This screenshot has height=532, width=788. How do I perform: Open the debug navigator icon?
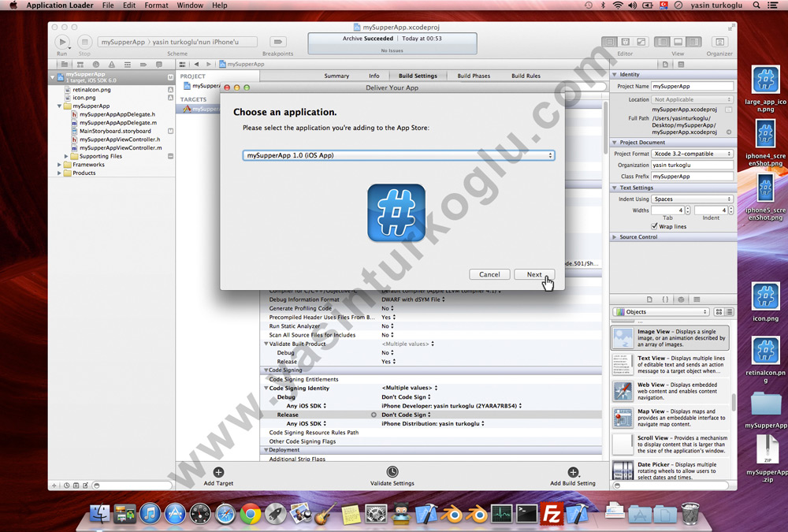[127, 65]
